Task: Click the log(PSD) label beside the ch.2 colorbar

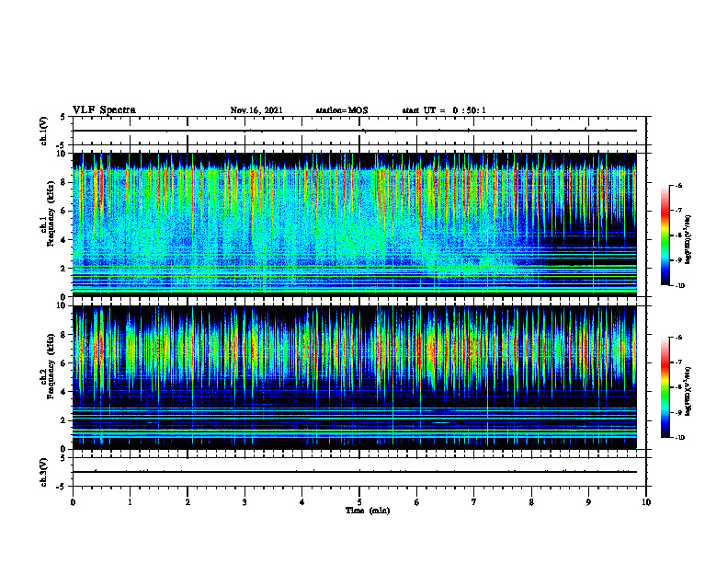Action: [688, 391]
